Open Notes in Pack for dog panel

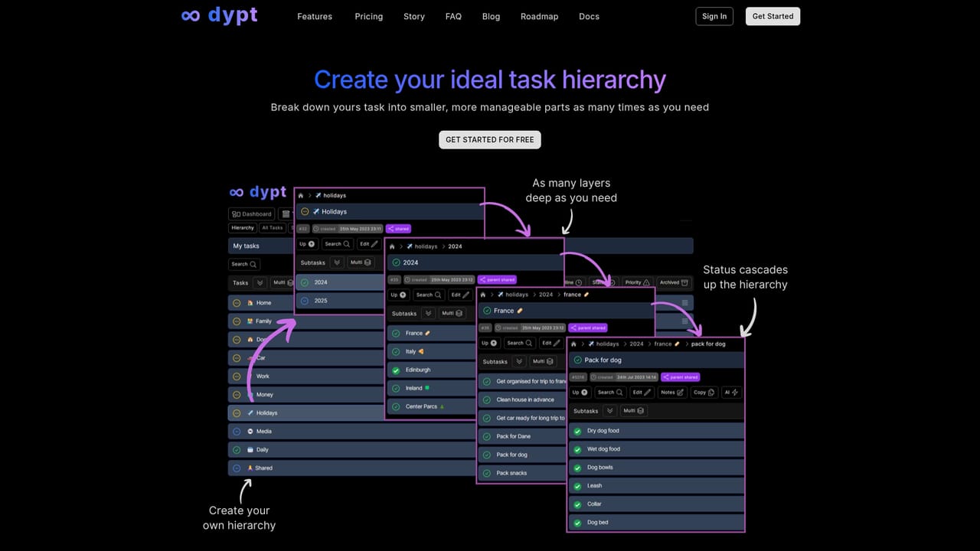pos(671,393)
